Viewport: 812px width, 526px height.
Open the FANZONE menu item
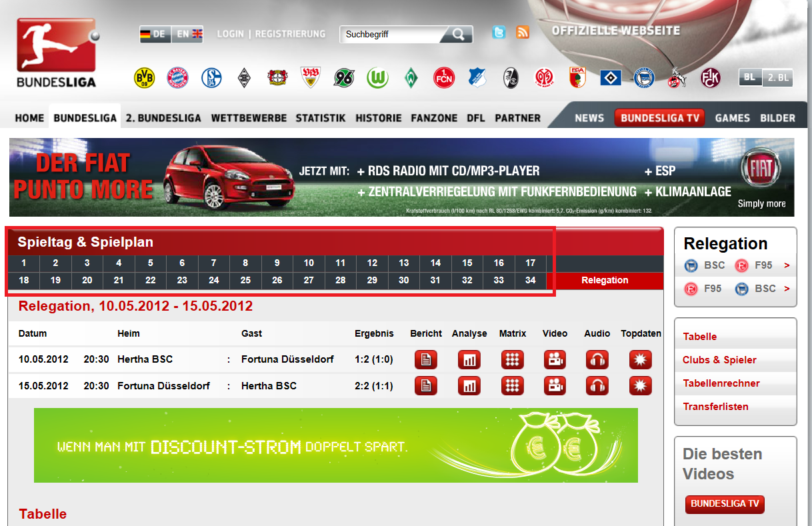(434, 118)
